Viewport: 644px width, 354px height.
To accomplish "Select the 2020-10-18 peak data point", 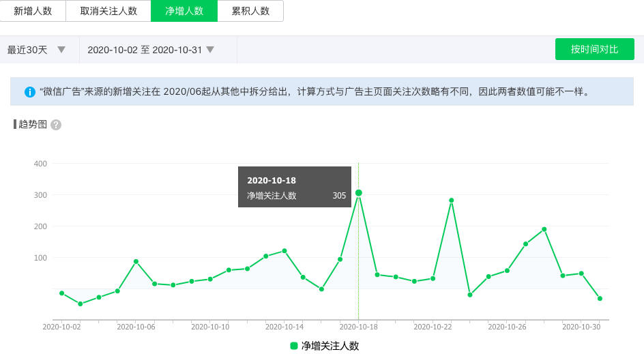I will point(359,193).
